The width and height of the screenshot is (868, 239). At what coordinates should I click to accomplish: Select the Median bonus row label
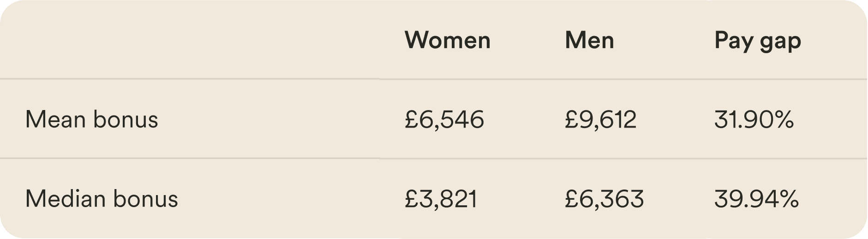[101, 199]
